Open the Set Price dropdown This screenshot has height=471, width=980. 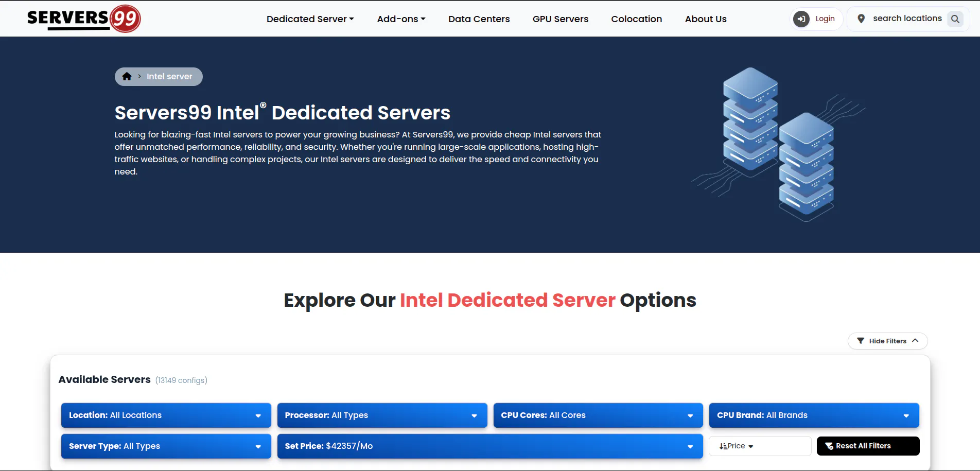[x=490, y=446]
